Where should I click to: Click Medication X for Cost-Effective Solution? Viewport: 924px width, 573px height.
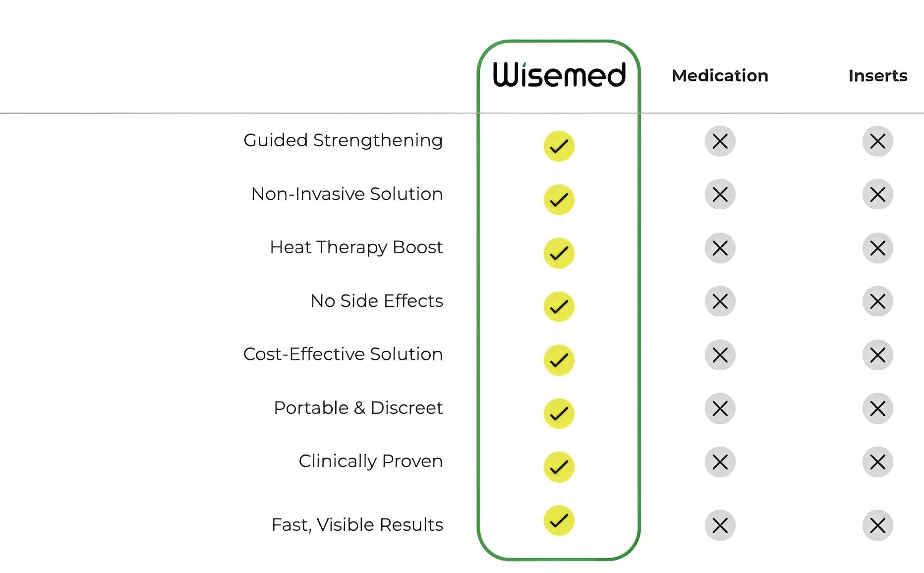point(720,355)
